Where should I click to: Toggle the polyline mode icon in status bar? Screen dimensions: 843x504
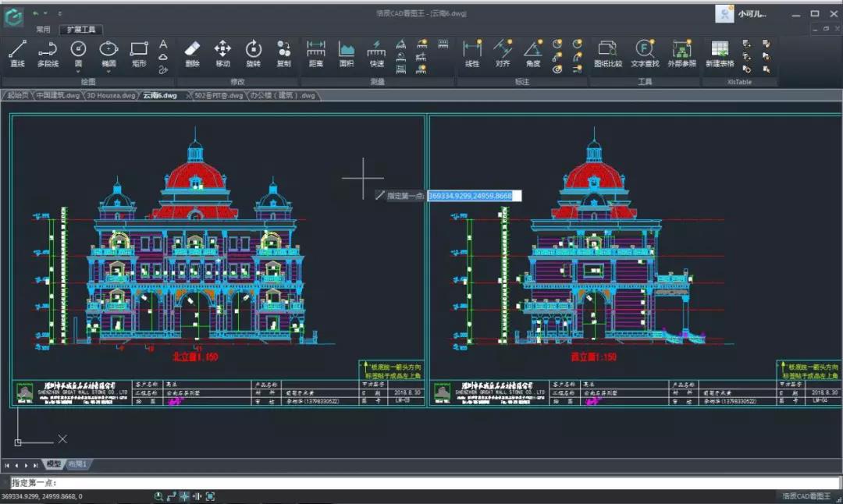[170, 495]
